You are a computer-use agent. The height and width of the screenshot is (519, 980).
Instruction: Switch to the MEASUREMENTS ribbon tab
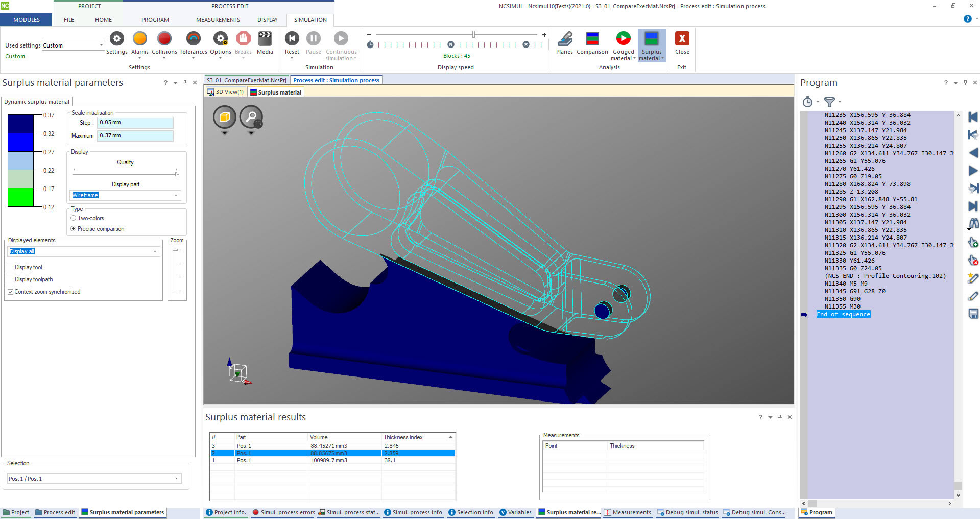(218, 20)
